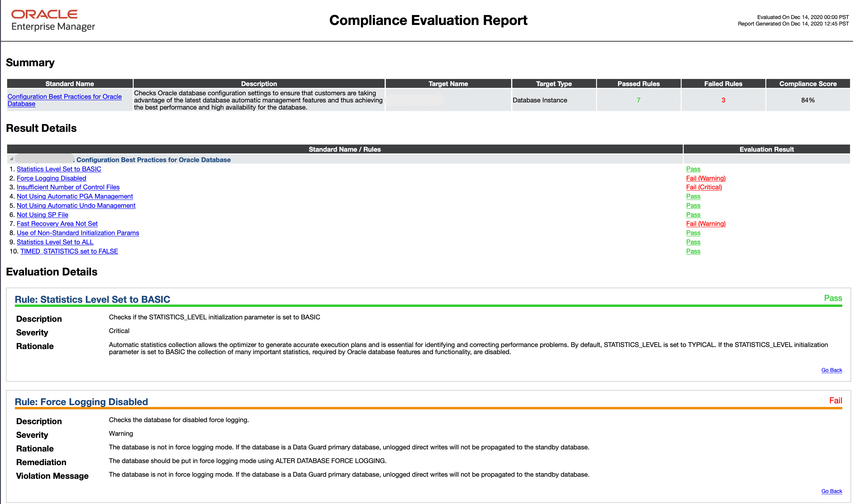Screen dimensions: 853x504
Task: Click Pass result for Statistics Level ALL
Action: [693, 242]
